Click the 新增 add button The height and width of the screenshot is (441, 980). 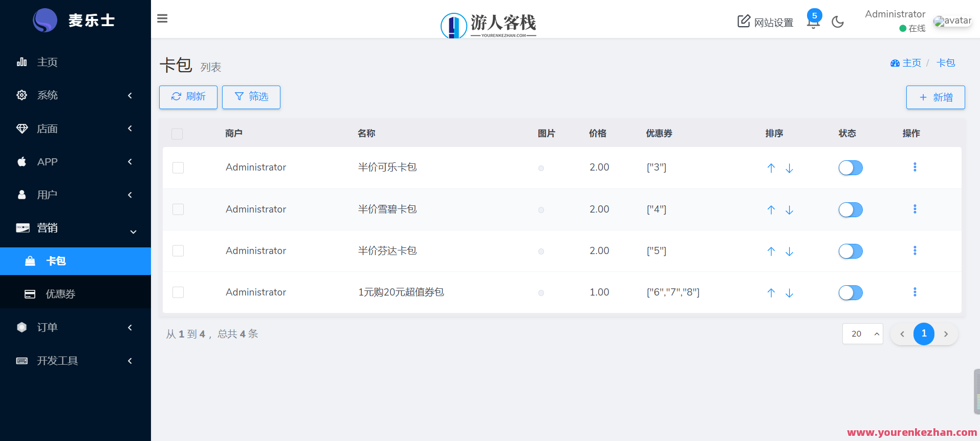[935, 97]
